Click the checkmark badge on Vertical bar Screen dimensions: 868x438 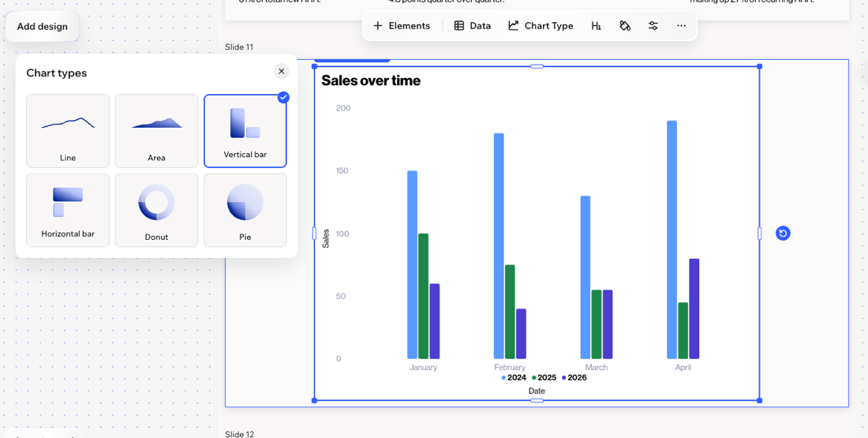(x=283, y=97)
